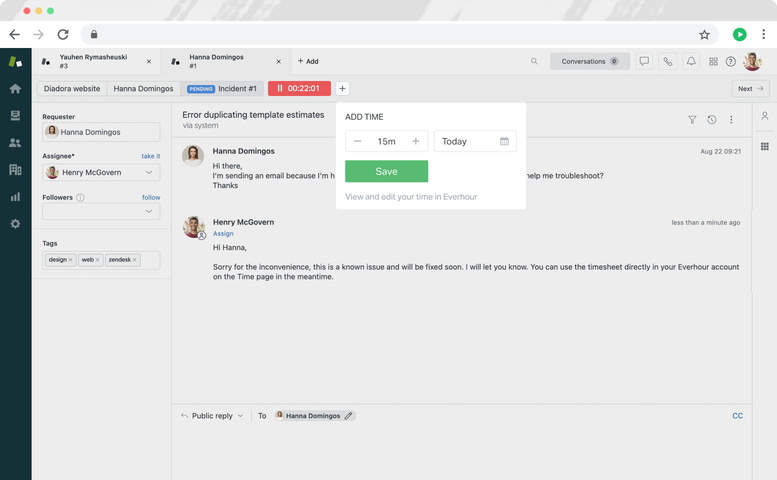777x480 pixels.
Task: Open add time plus button next to timer
Action: coord(342,88)
